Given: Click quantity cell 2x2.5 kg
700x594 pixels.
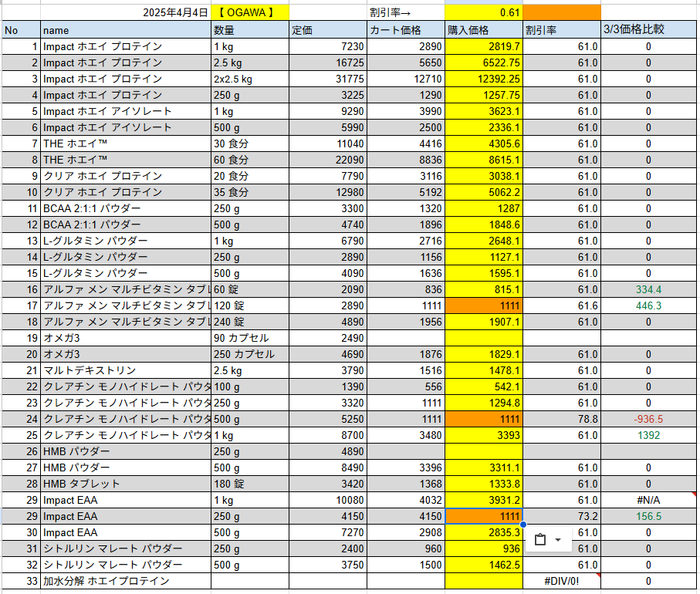Looking at the screenshot, I should (x=250, y=79).
